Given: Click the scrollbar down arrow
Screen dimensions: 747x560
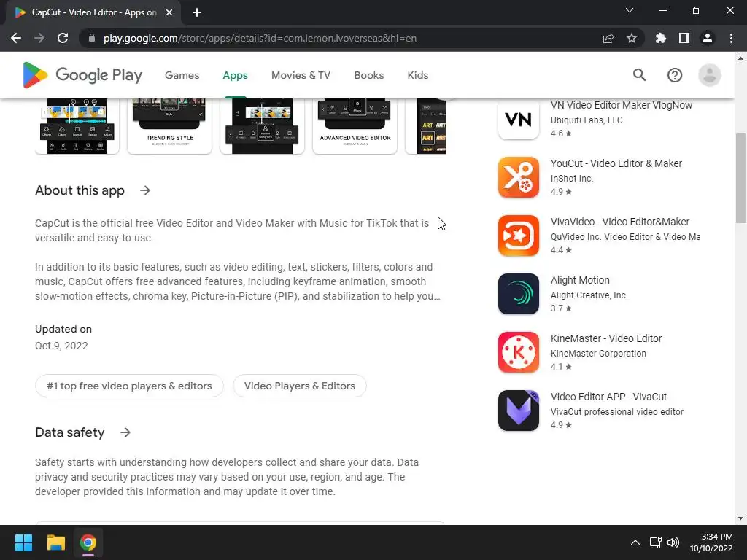Looking at the screenshot, I should click(x=741, y=518).
